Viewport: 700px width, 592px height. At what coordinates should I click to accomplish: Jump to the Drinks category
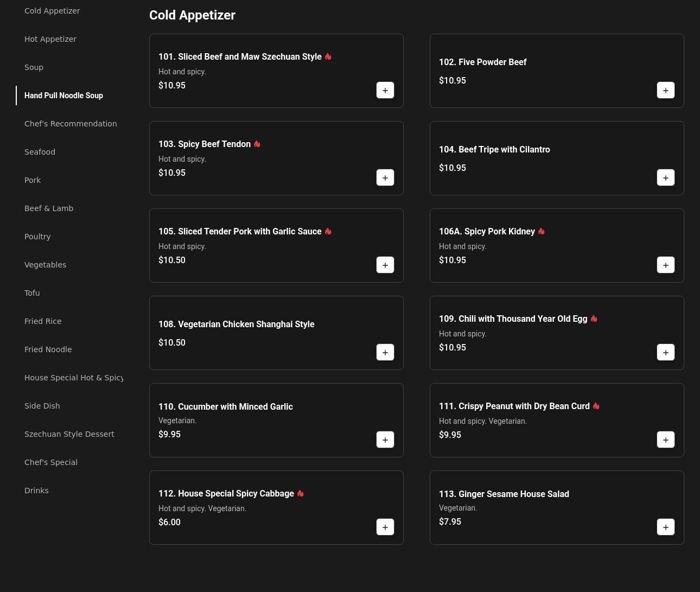tap(36, 491)
